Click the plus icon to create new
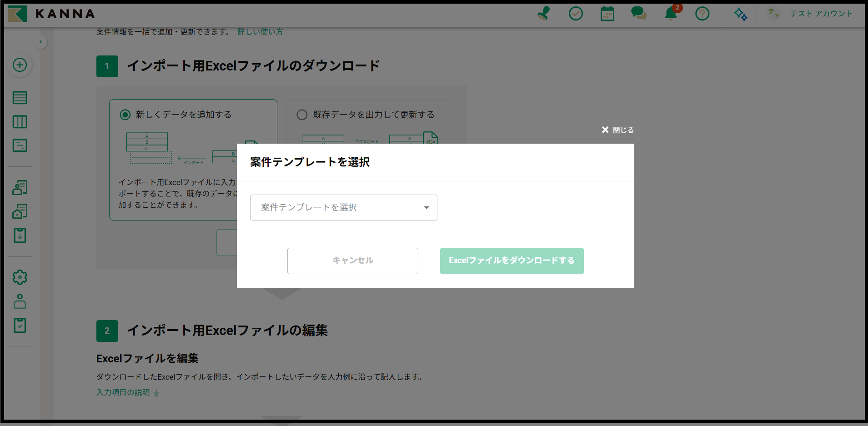The height and width of the screenshot is (426, 868). coord(20,65)
